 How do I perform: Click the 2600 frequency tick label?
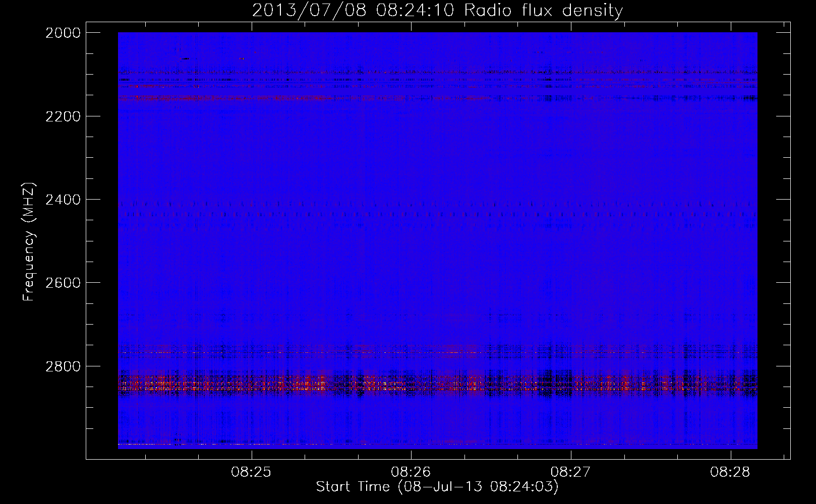coord(63,283)
